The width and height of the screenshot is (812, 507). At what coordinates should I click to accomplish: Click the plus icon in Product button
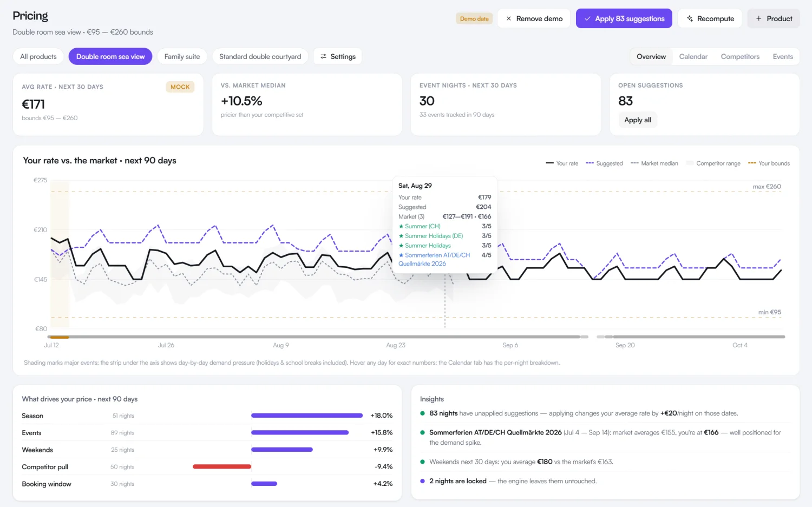click(759, 18)
